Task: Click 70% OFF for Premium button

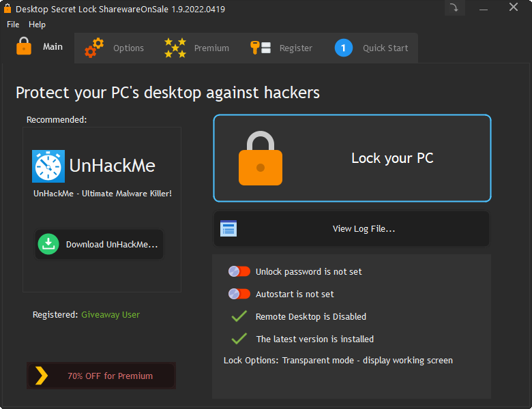Action: pyautogui.click(x=101, y=376)
